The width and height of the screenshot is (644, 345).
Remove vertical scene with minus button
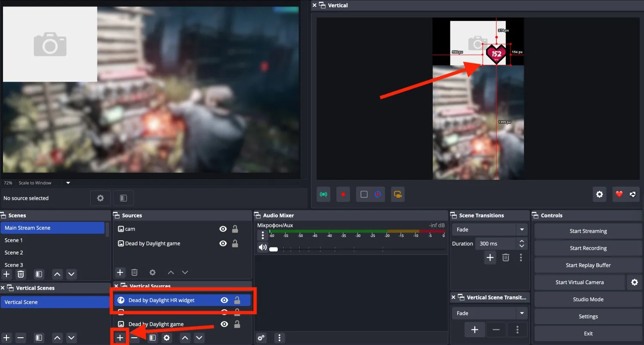21,338
